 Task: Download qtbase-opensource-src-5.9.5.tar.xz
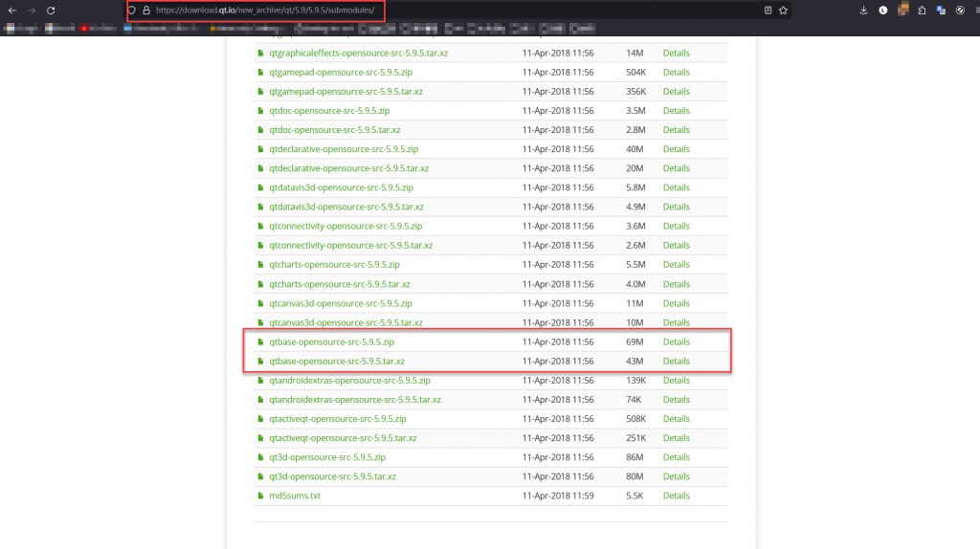point(337,361)
